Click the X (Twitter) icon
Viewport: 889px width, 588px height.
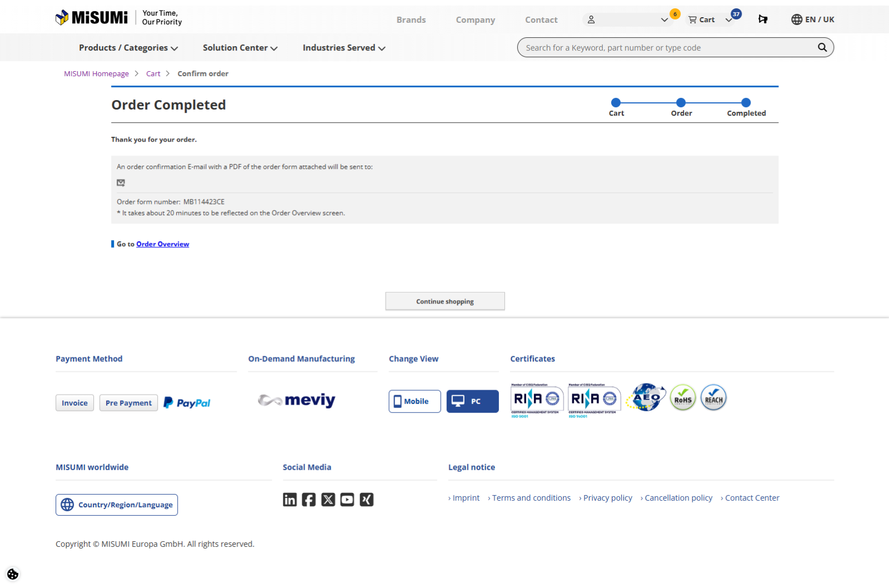click(328, 500)
